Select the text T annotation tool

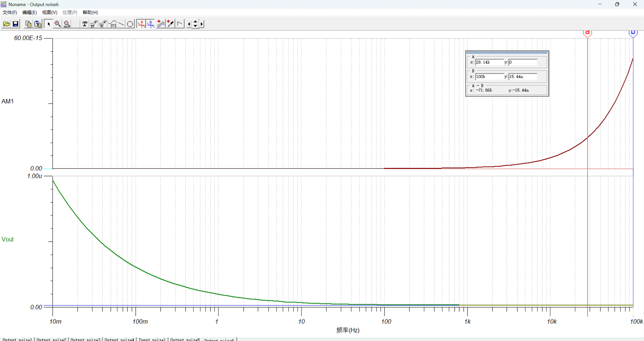(x=85, y=24)
